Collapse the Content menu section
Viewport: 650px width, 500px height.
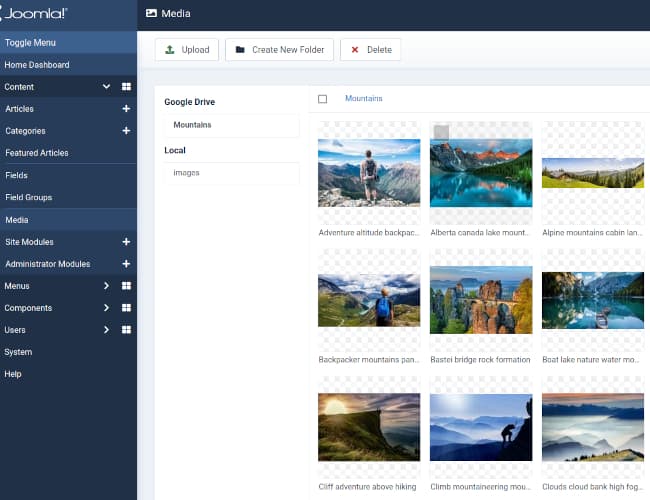106,87
